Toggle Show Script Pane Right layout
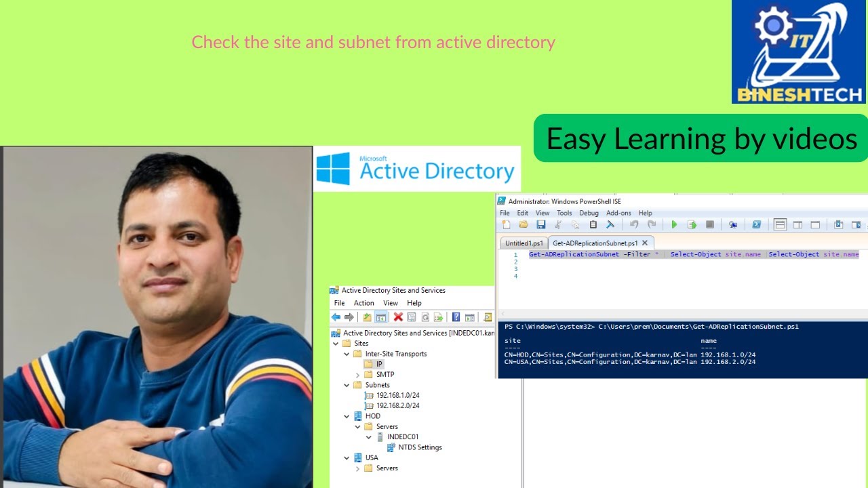The height and width of the screenshot is (488, 868). tap(797, 224)
